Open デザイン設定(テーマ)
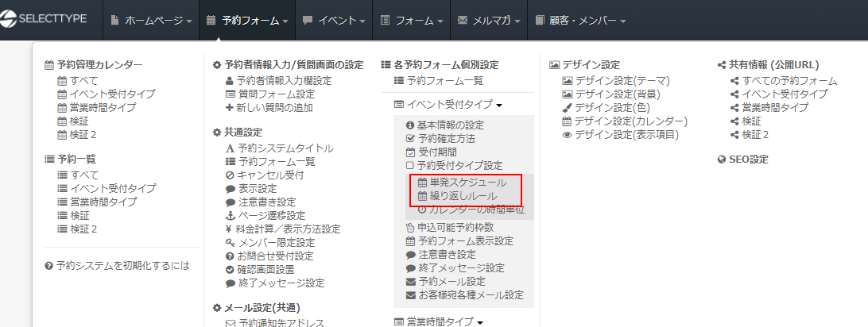The height and width of the screenshot is (327, 868). [616, 81]
